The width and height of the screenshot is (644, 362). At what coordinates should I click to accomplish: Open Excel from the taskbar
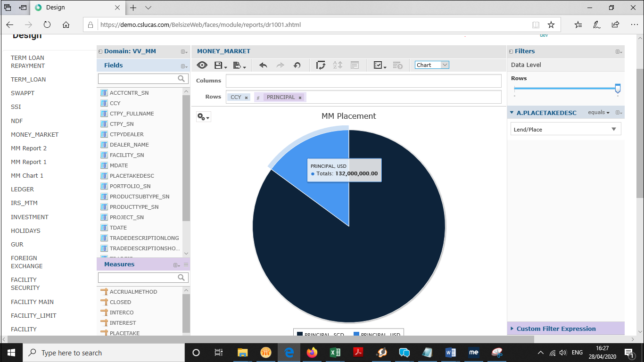335,353
